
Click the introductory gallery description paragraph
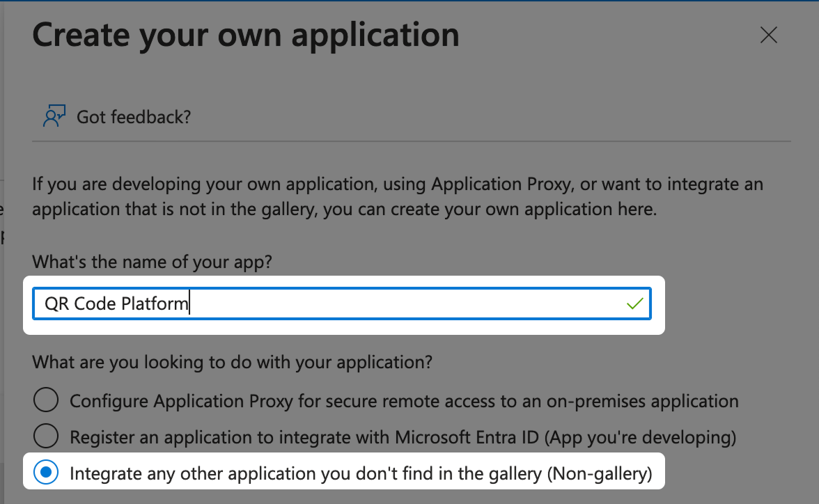coord(397,196)
